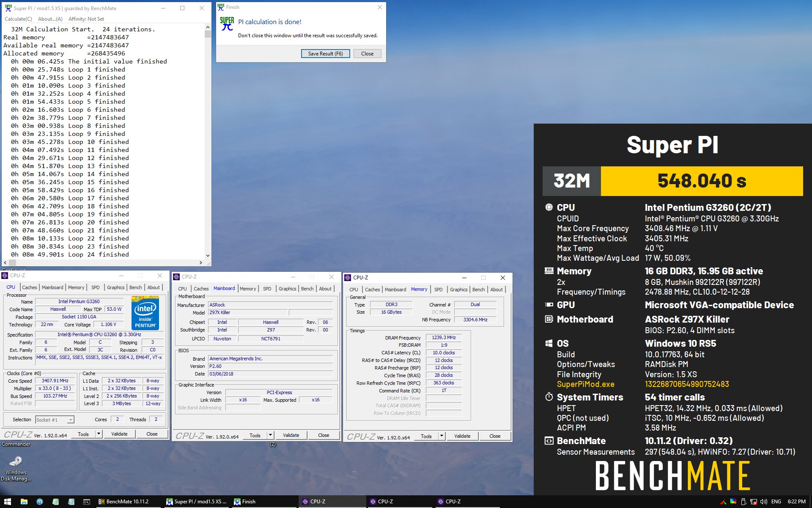Viewport: 812px width, 508px height.
Task: Click Validate in CPU-Z CPU window
Action: (119, 434)
